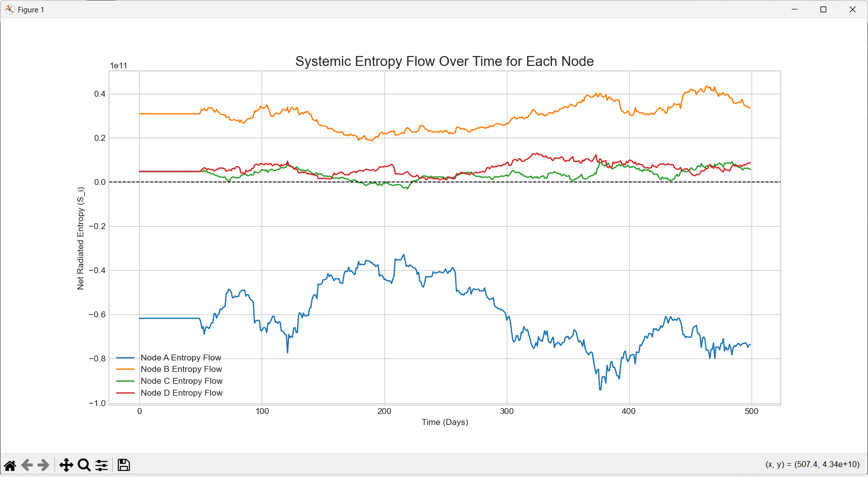The width and height of the screenshot is (868, 477).
Task: Click the 1e11 axis offset text
Action: [x=118, y=65]
